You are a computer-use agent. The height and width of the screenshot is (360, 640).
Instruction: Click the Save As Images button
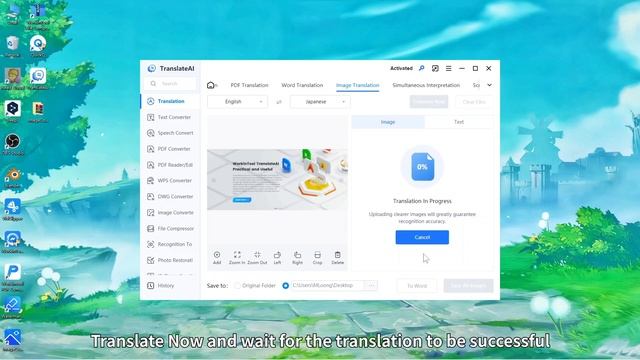pos(469,286)
